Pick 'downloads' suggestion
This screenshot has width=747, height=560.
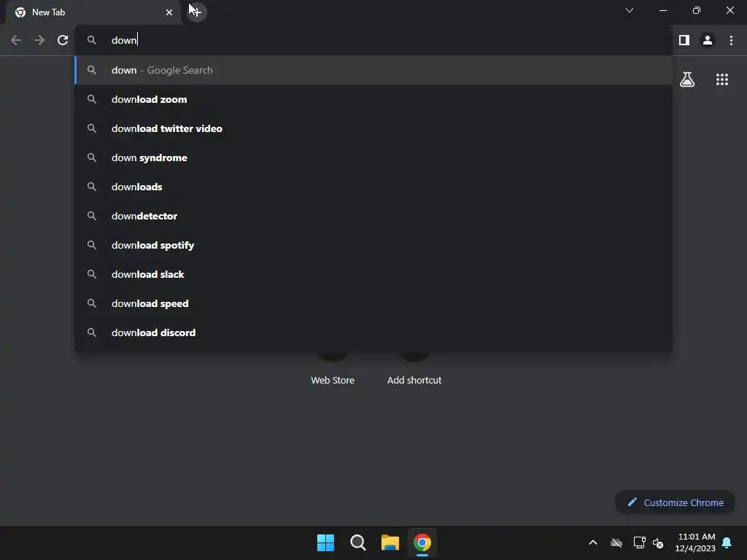(373, 187)
